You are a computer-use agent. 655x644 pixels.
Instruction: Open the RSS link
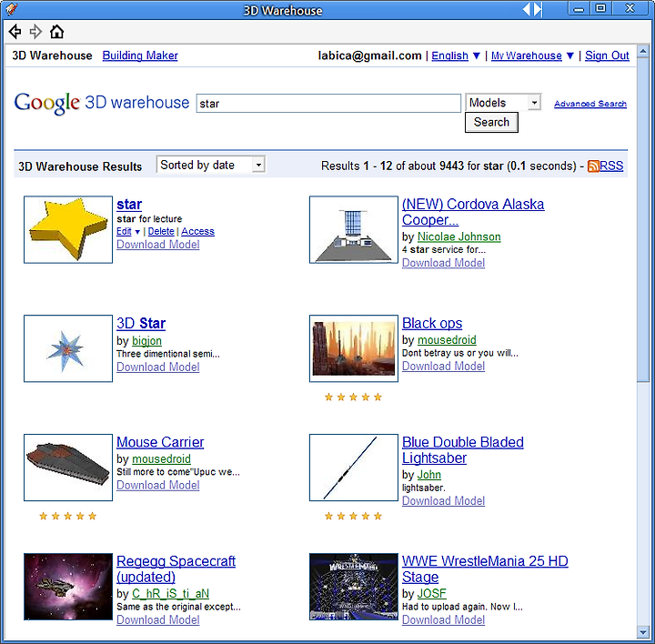611,166
